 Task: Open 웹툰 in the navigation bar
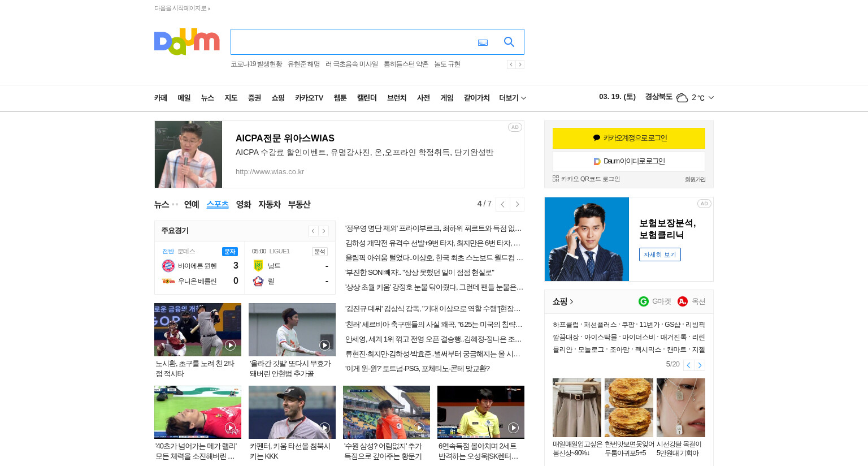click(340, 98)
